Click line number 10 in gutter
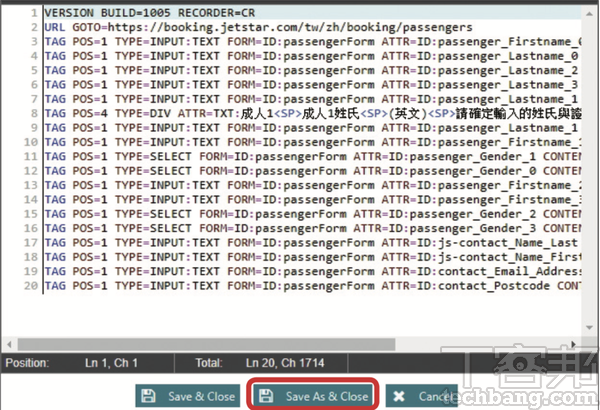The width and height of the screenshot is (600, 410). coord(31,142)
